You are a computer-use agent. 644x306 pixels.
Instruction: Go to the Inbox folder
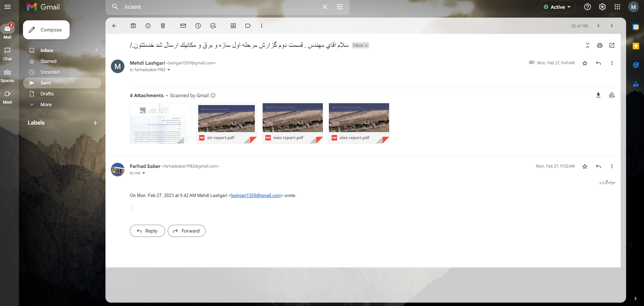[x=47, y=50]
